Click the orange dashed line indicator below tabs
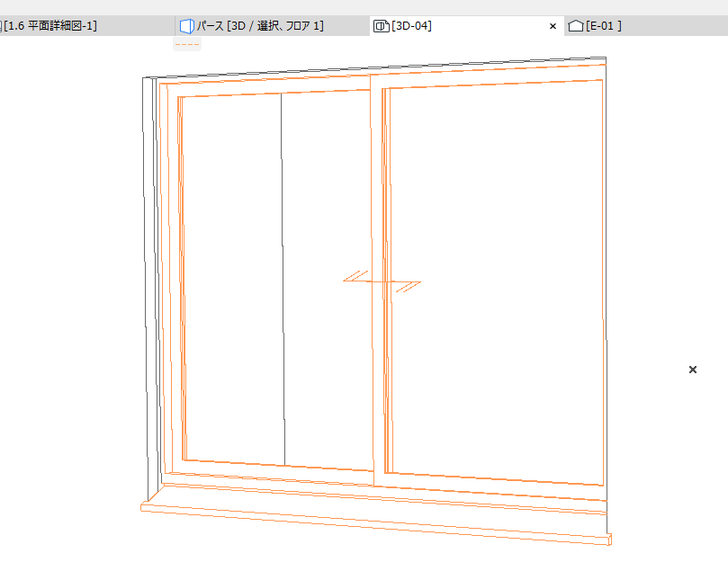 (x=187, y=45)
